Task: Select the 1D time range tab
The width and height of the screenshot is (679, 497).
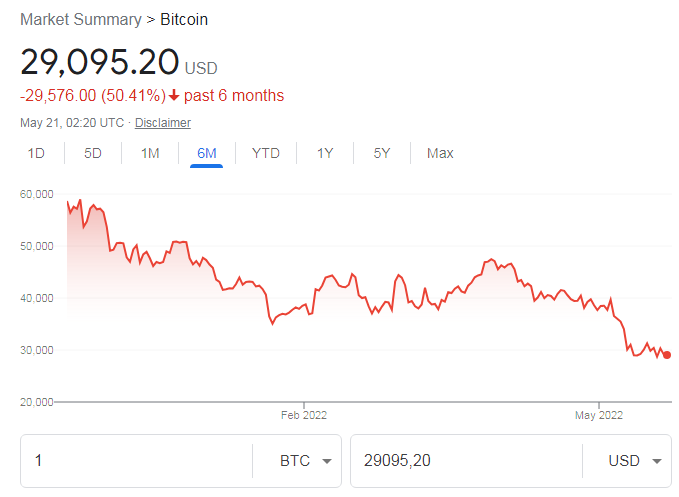Action: click(x=36, y=153)
